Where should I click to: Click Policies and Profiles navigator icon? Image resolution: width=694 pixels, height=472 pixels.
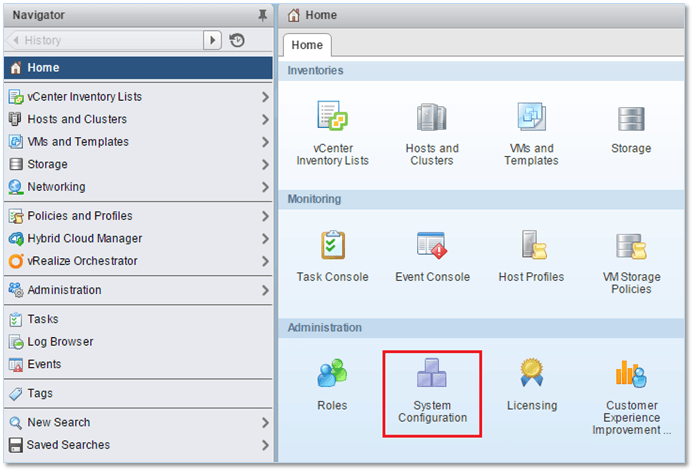coord(16,216)
